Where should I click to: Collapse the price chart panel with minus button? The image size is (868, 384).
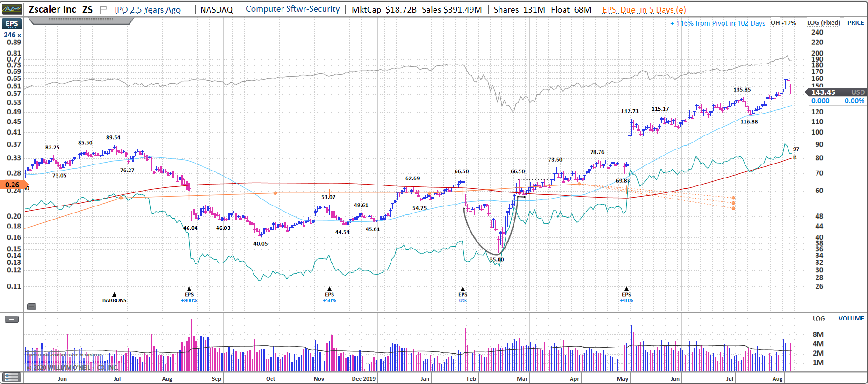coord(31,307)
